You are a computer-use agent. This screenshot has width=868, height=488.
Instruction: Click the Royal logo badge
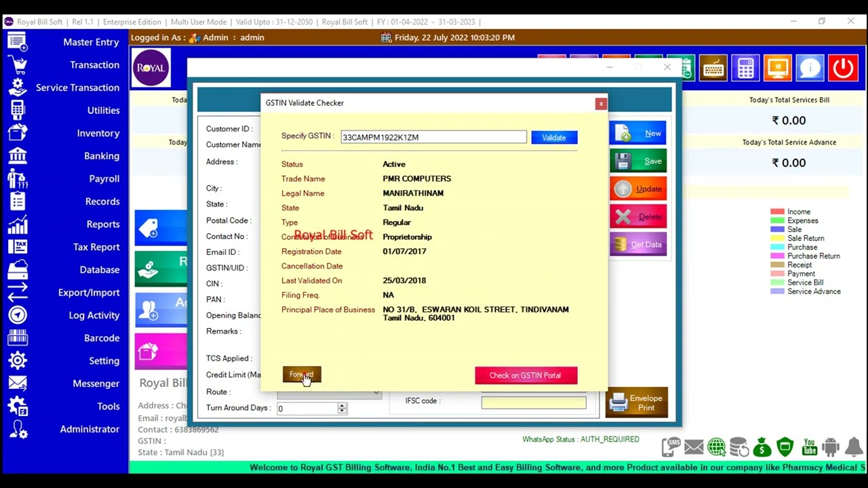click(151, 68)
